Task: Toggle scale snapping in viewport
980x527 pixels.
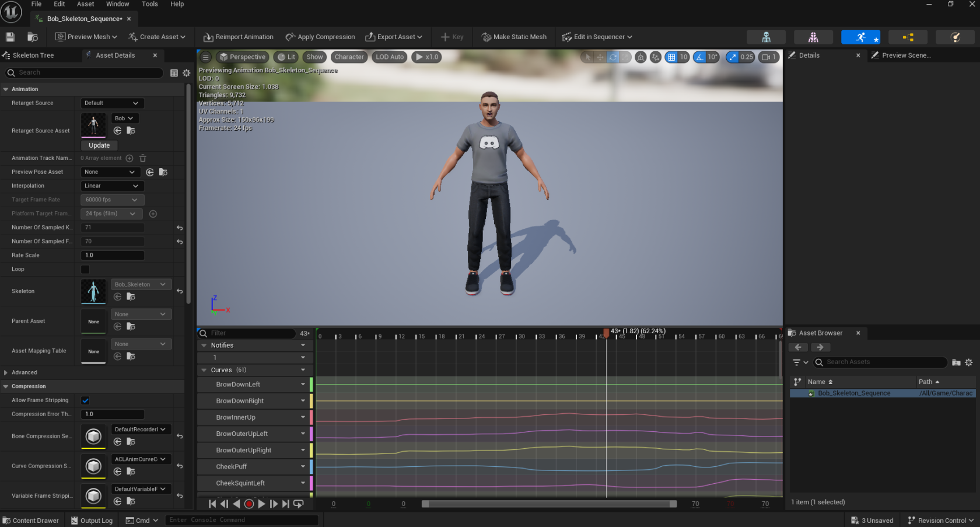Action: click(732, 57)
